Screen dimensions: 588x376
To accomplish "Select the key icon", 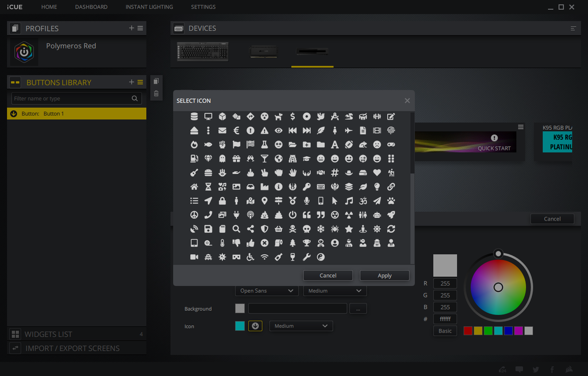I will [307, 186].
